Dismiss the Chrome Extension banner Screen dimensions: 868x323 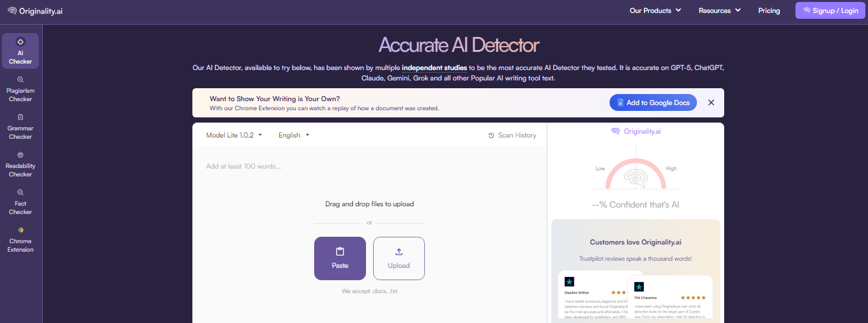coord(711,102)
